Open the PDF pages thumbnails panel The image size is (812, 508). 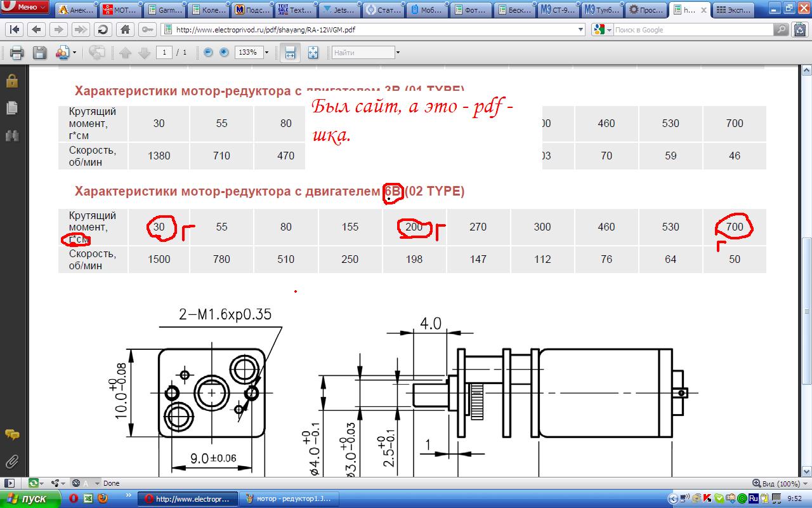11,108
